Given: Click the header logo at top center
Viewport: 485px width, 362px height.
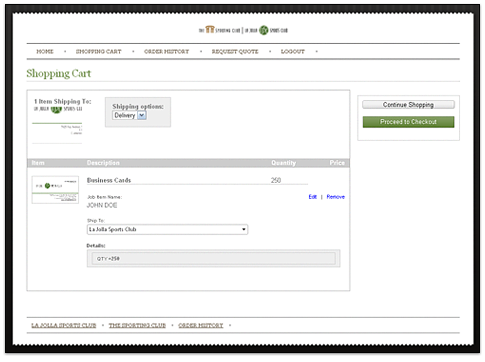Looking at the screenshot, I should [x=243, y=30].
